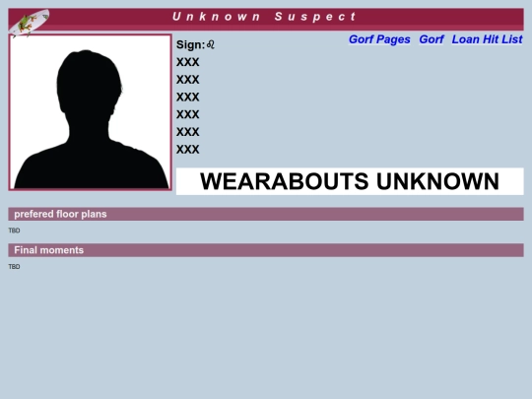Open the Loan Hit List link
The width and height of the screenshot is (532, 399).
[x=487, y=39]
